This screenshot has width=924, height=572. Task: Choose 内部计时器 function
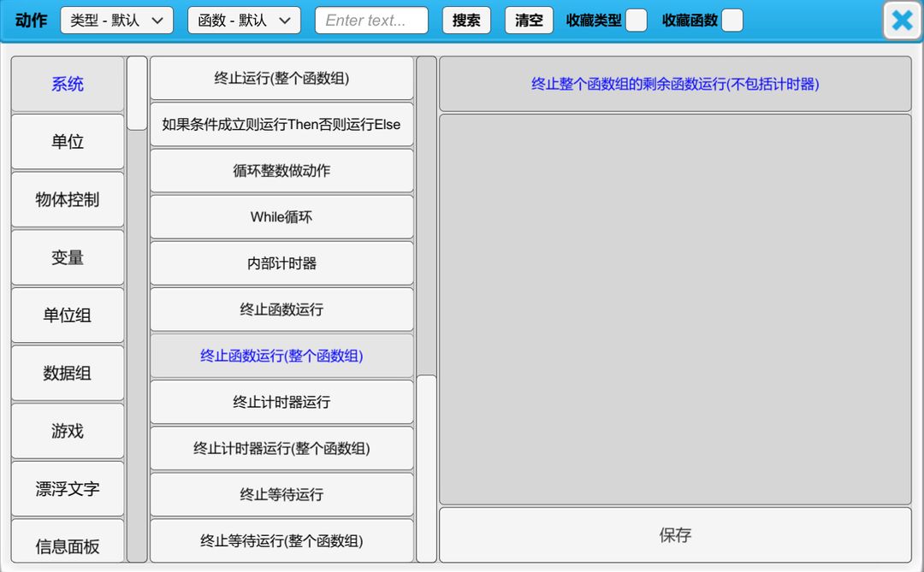[281, 263]
